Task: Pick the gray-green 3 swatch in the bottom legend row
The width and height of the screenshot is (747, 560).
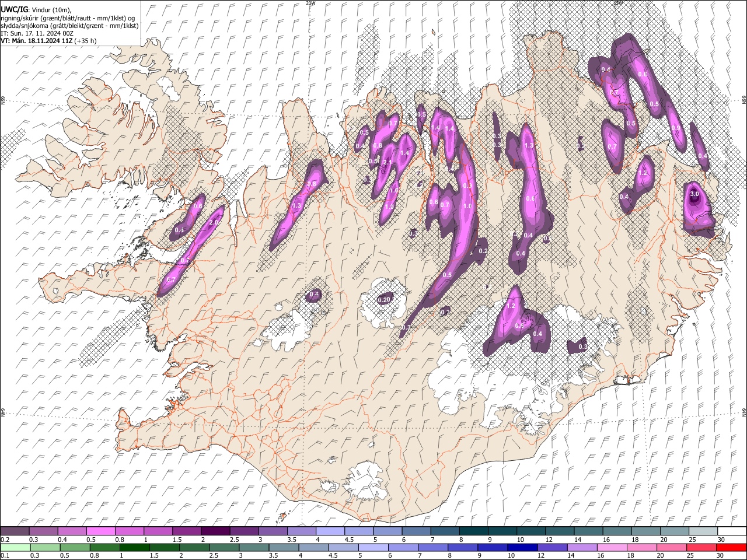Action: (254, 548)
